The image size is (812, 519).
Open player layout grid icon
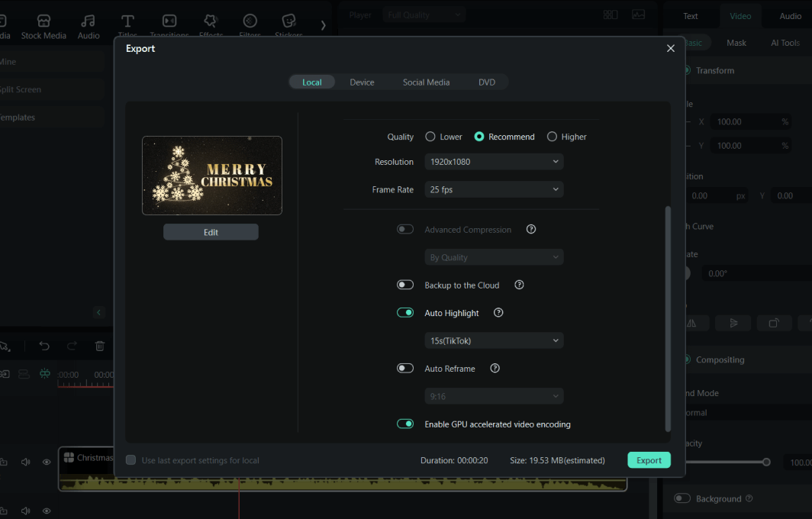coord(611,15)
